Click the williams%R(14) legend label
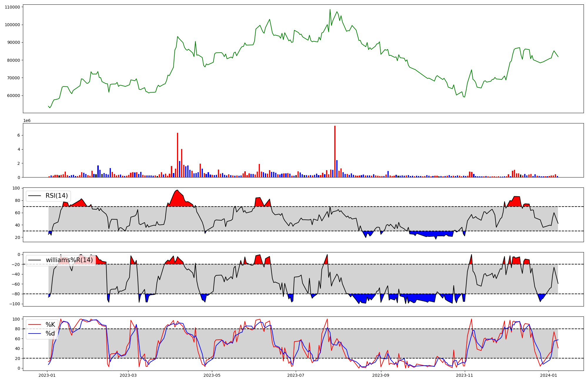The height and width of the screenshot is (382, 588). coord(69,260)
